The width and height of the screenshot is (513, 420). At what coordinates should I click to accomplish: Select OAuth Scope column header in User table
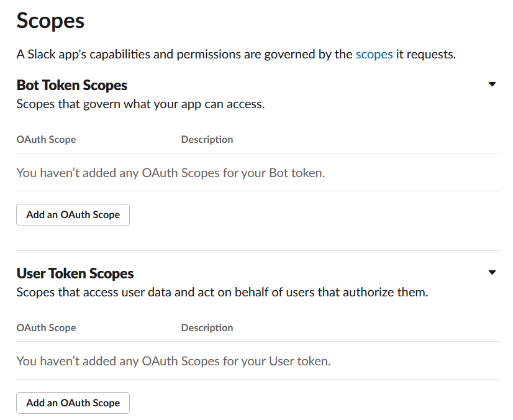coord(46,327)
